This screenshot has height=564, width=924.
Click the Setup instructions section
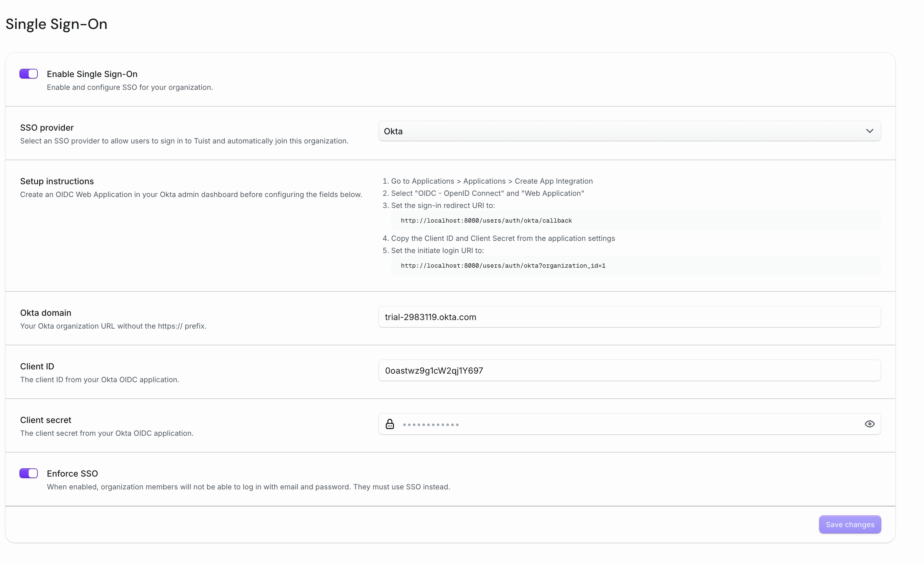(57, 181)
